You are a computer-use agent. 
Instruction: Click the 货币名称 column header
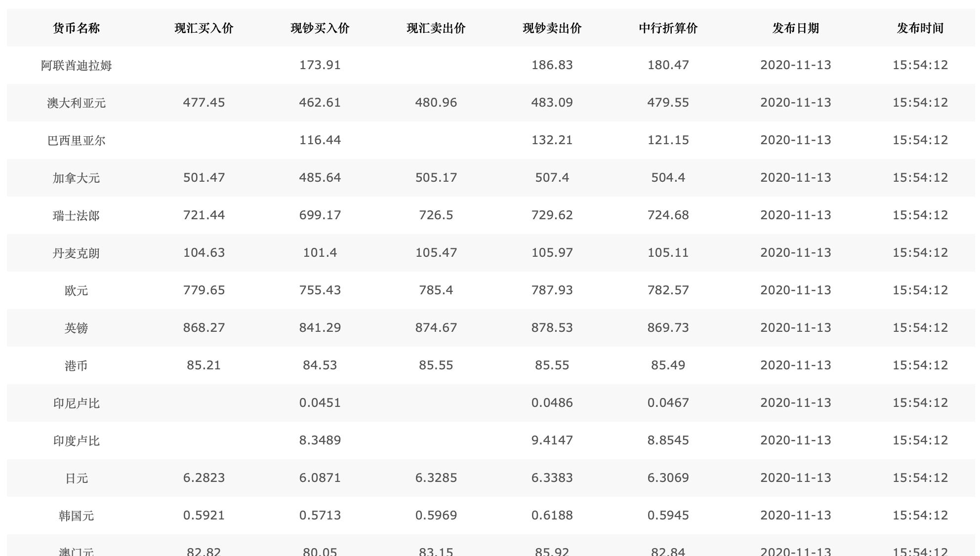(x=77, y=28)
